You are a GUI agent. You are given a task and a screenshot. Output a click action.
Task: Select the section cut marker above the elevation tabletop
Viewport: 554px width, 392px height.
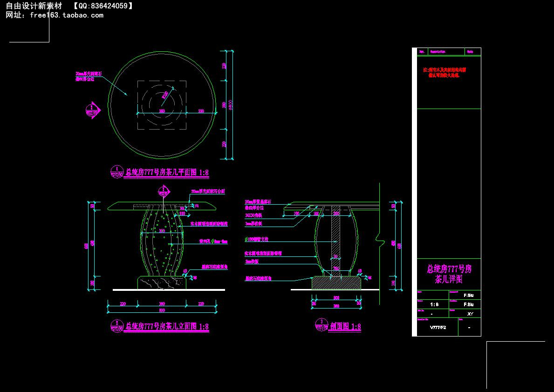[x=164, y=191]
